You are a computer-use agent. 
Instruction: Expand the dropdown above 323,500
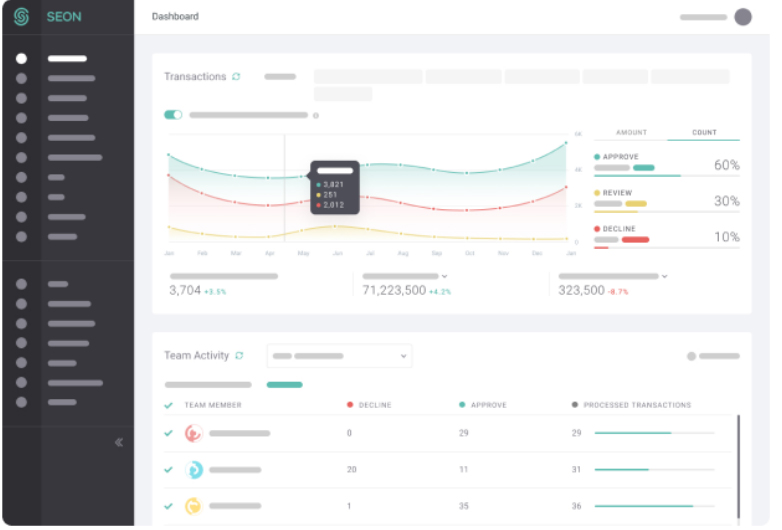[664, 276]
